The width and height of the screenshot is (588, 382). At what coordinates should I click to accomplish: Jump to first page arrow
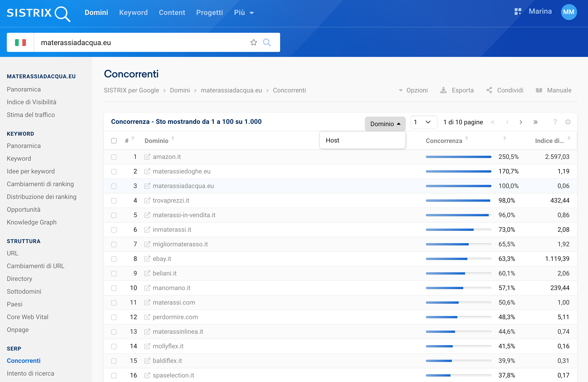493,122
